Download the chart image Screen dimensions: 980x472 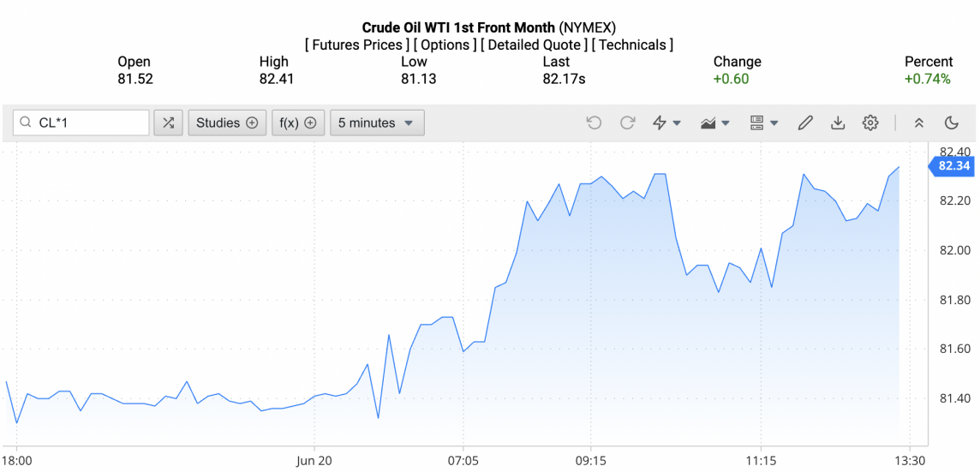(838, 122)
